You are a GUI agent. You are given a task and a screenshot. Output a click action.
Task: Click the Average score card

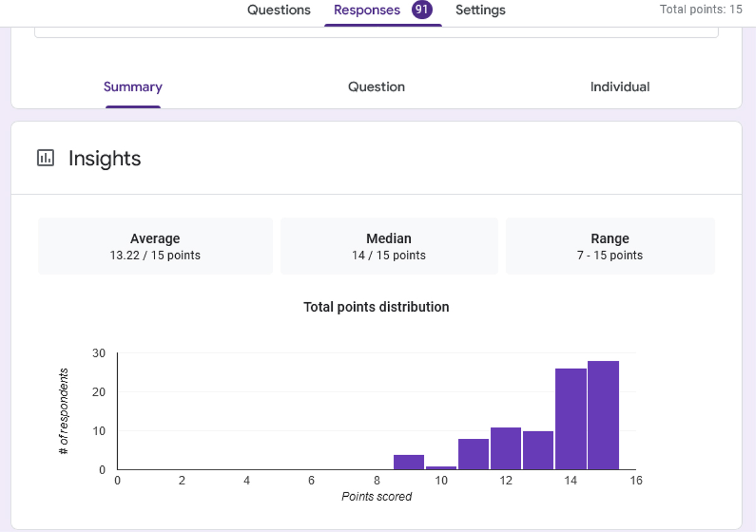click(155, 246)
